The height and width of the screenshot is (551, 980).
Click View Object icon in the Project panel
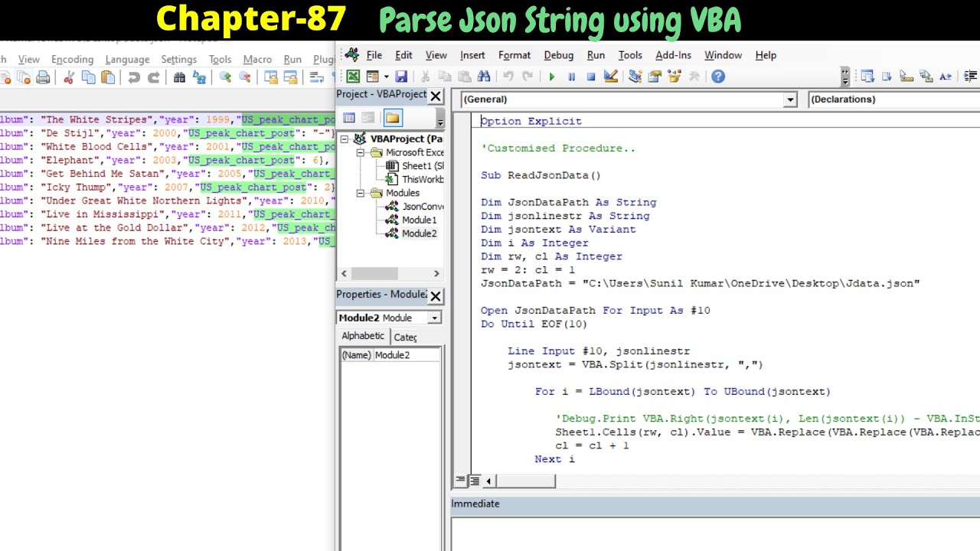[368, 118]
